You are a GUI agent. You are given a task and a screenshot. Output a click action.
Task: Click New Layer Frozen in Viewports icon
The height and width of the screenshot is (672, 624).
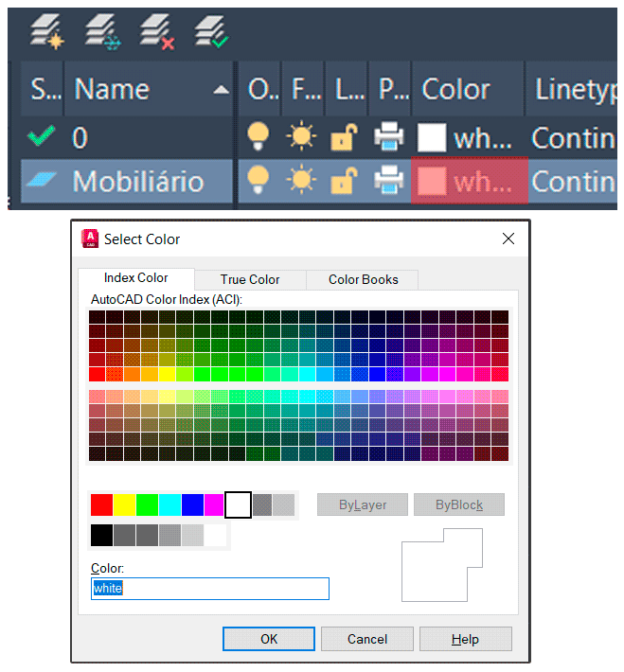(102, 31)
